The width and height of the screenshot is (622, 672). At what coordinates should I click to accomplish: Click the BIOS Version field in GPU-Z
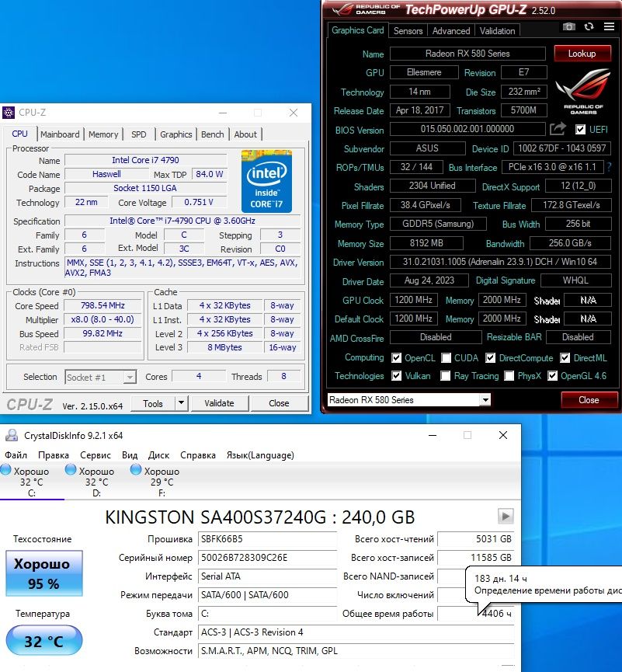(467, 128)
